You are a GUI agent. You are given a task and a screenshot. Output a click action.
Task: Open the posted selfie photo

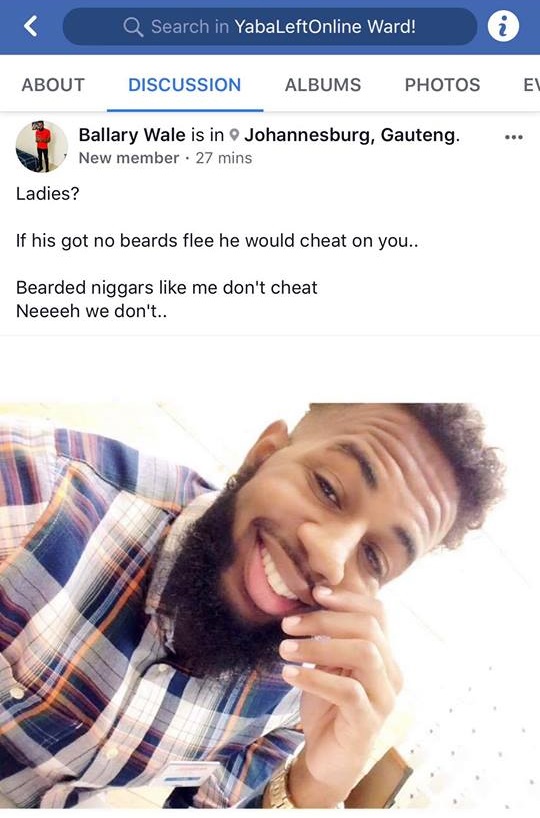click(x=270, y=606)
